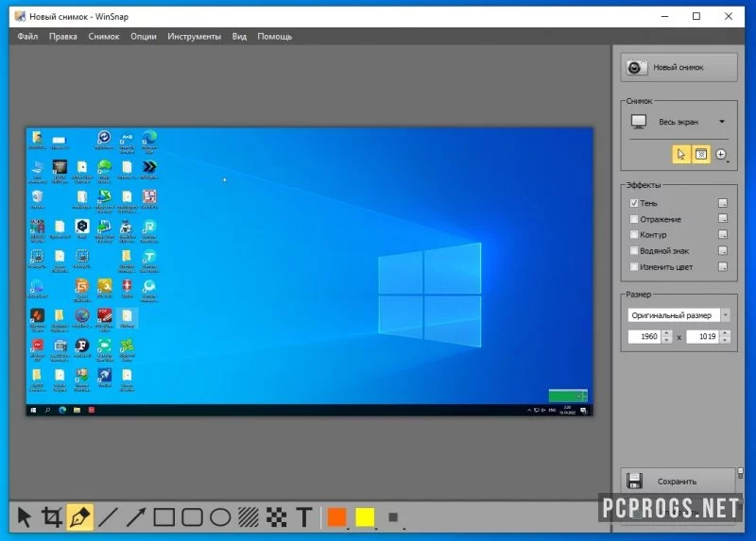The width and height of the screenshot is (756, 541).
Task: Uncheck the Тень effect checkbox
Action: pos(634,203)
